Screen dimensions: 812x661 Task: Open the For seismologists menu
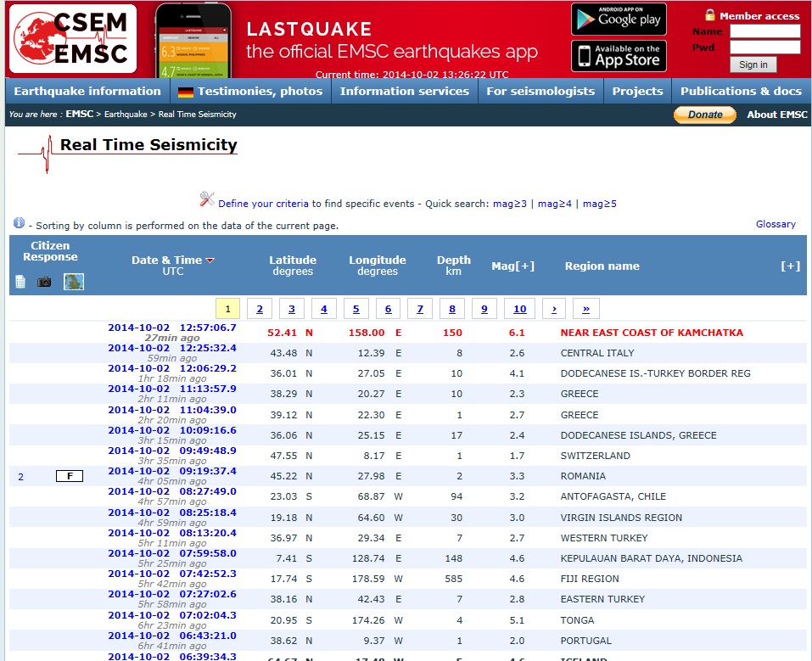tap(540, 91)
